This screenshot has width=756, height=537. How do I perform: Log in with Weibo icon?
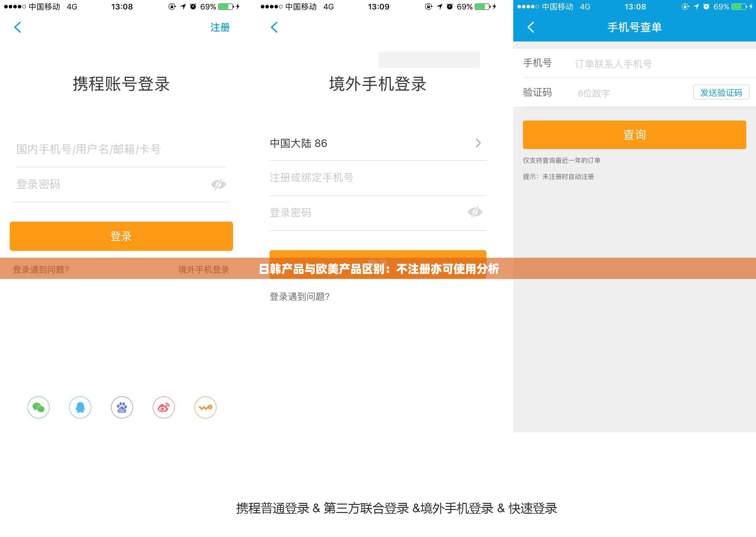[164, 407]
